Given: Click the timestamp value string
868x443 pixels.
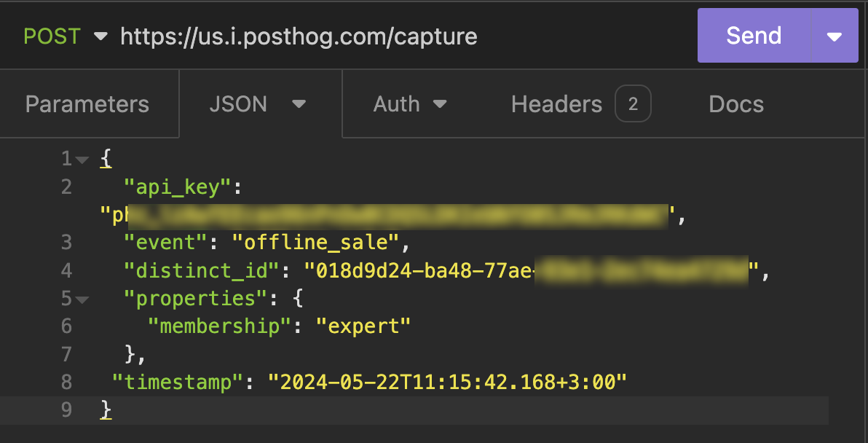Looking at the screenshot, I should point(447,382).
